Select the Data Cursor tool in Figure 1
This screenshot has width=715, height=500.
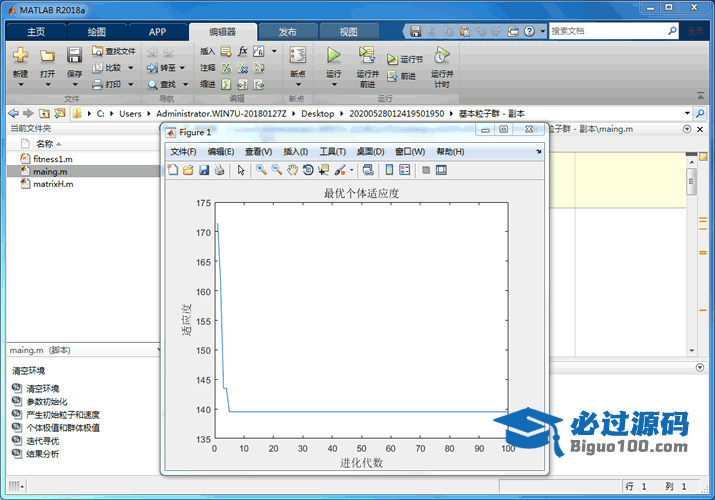pyautogui.click(x=323, y=170)
